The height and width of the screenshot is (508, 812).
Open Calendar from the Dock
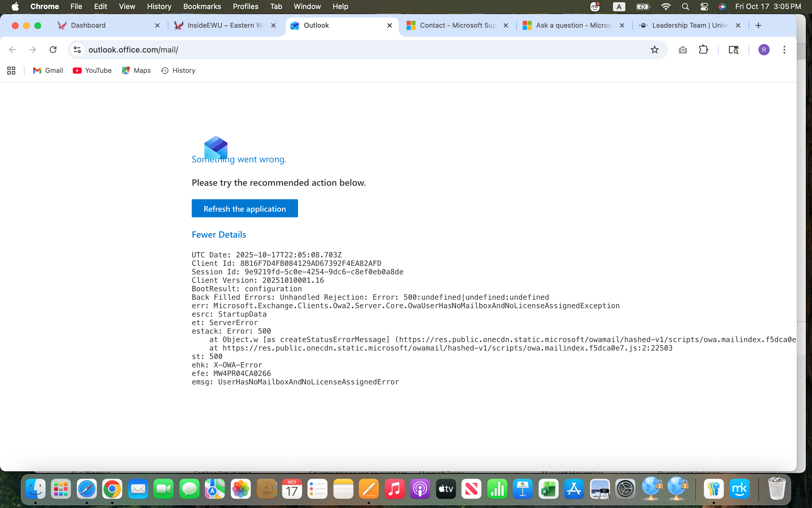point(292,489)
